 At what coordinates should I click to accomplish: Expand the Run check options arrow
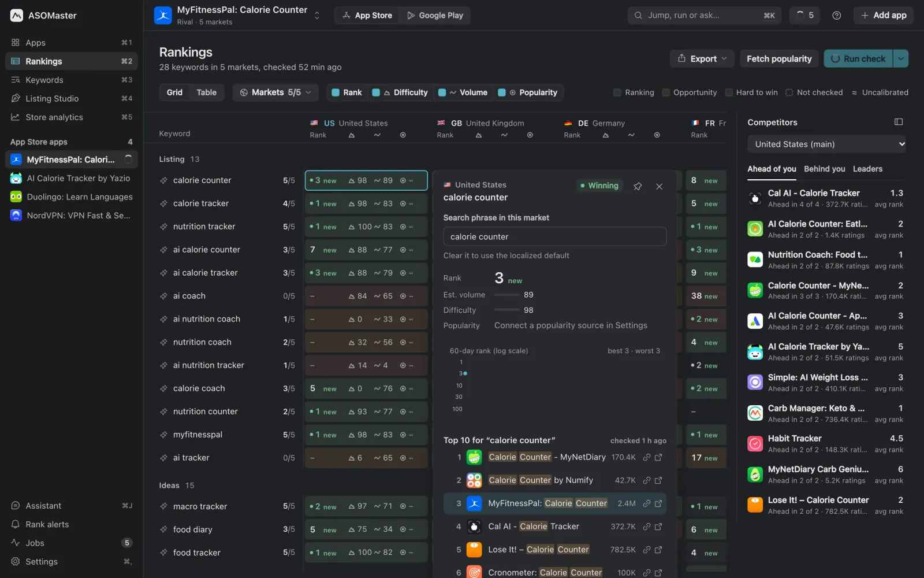(x=901, y=58)
